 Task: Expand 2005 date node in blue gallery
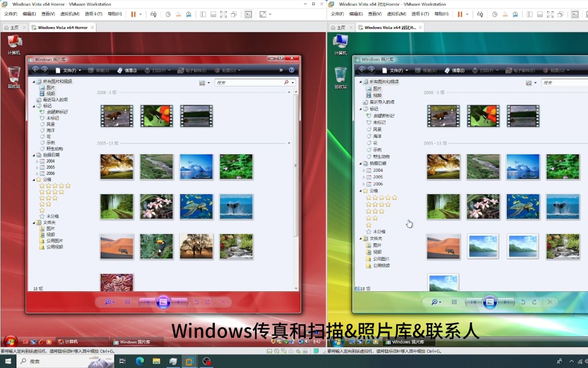pos(364,177)
